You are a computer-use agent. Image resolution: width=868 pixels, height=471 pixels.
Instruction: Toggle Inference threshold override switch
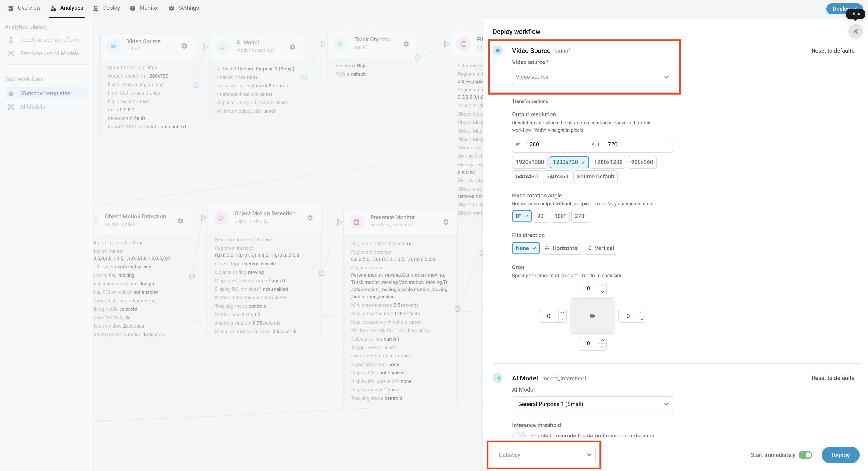(x=519, y=435)
